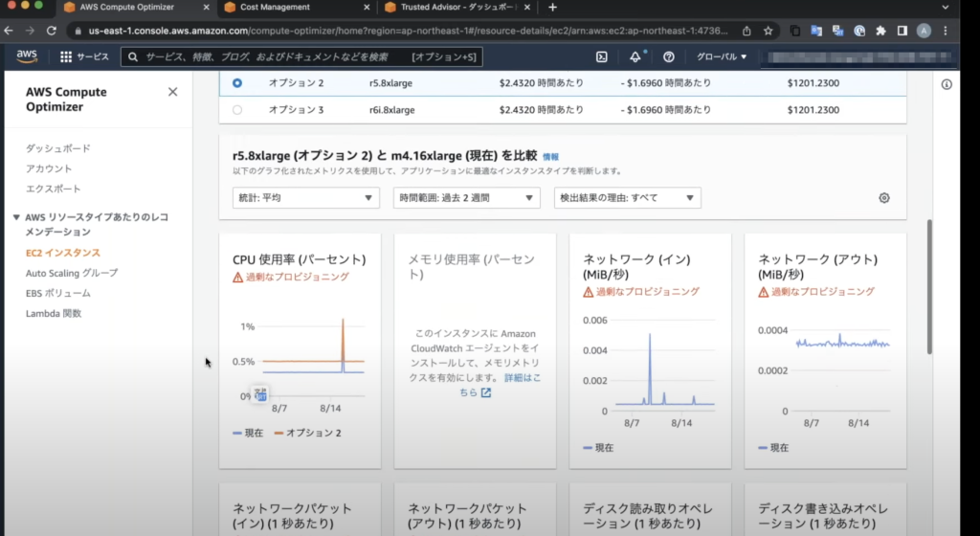This screenshot has width=980, height=536.
Task: Open the browser side panel icon
Action: click(902, 31)
